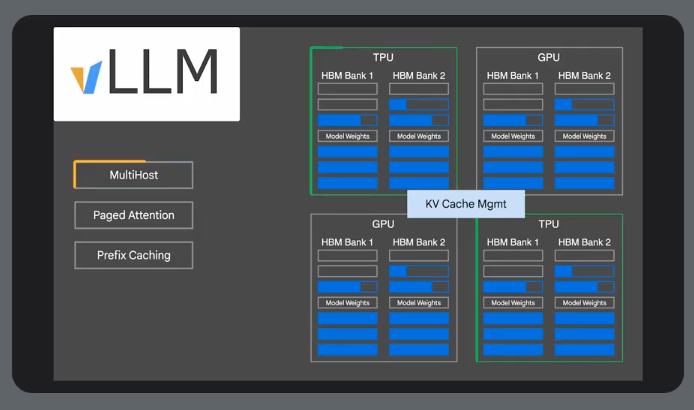The width and height of the screenshot is (694, 410).
Task: Select the upper GPU panel title
Action: (548, 58)
